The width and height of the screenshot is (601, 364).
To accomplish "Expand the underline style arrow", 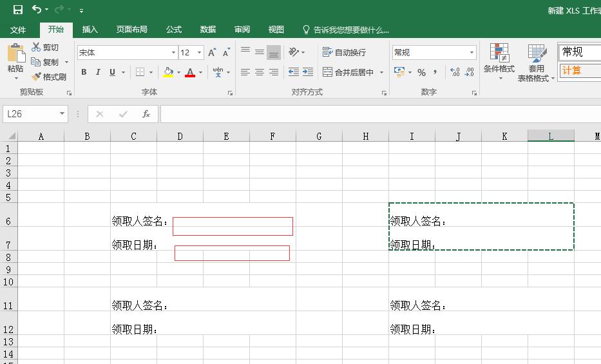I will click(x=124, y=72).
